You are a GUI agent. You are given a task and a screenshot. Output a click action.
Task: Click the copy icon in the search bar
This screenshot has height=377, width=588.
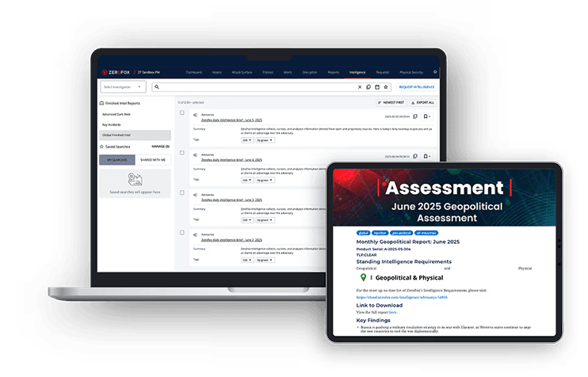pos(368,87)
